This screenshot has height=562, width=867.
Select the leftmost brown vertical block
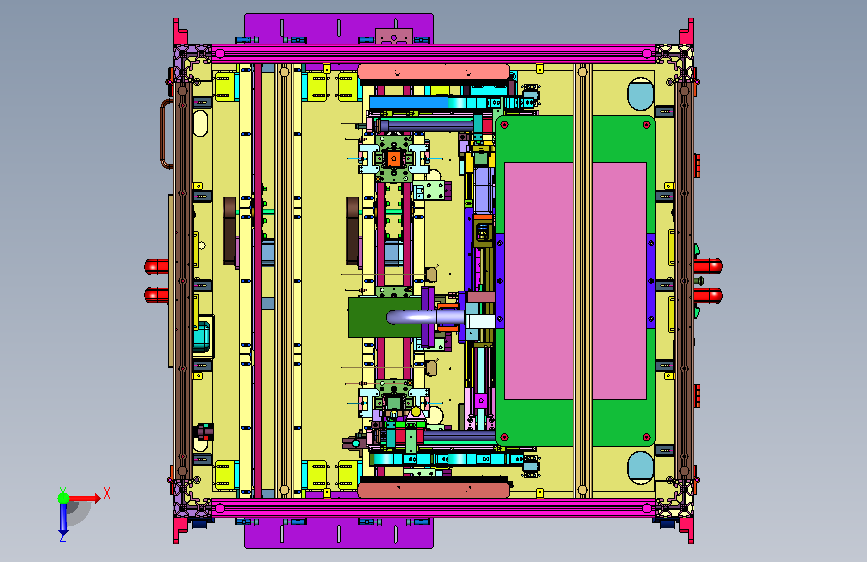click(x=229, y=231)
